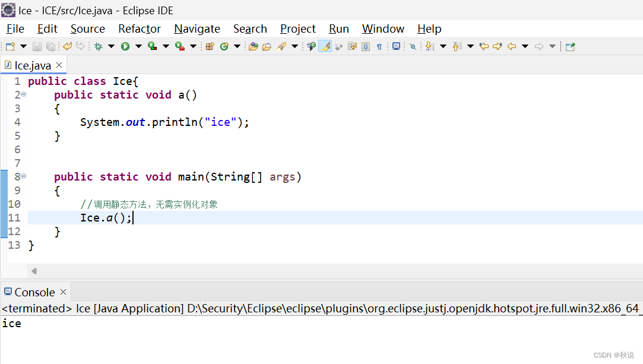Click the Search flashlight icon
Viewport: 643px width, 364px height.
(x=281, y=46)
